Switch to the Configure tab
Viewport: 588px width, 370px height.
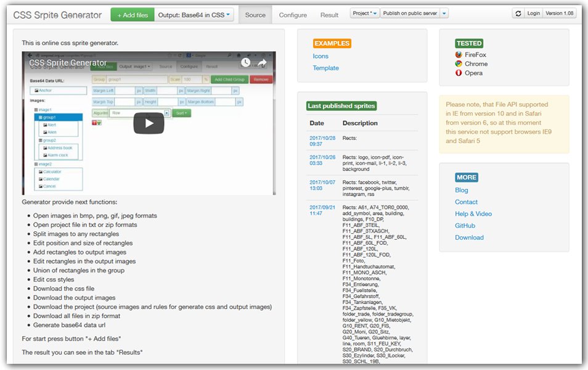pyautogui.click(x=293, y=15)
